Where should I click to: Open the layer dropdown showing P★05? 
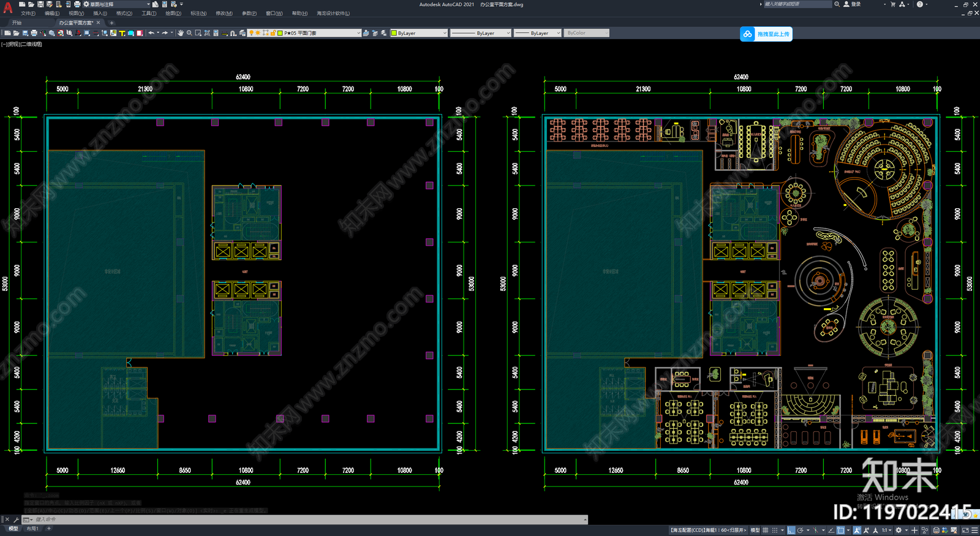point(304,33)
